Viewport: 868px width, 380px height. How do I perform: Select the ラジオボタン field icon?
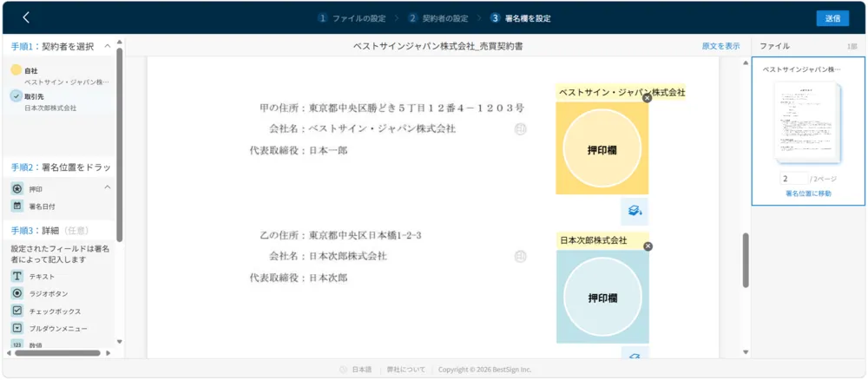pos(17,293)
